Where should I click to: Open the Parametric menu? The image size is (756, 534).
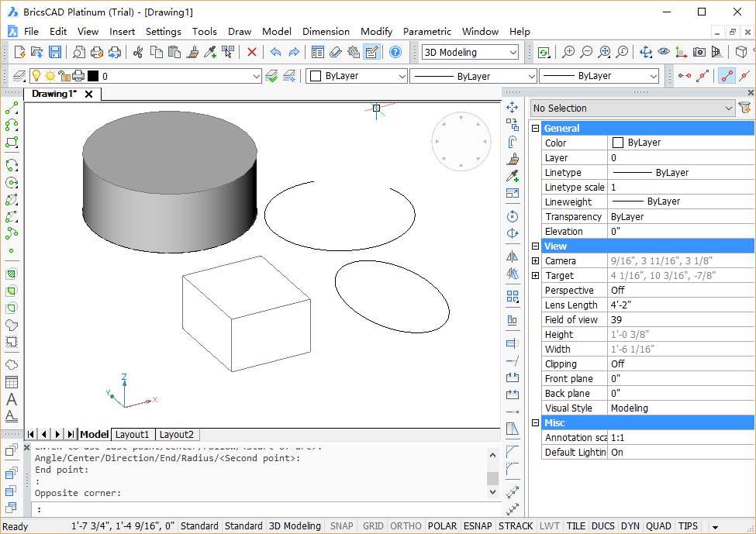[427, 32]
